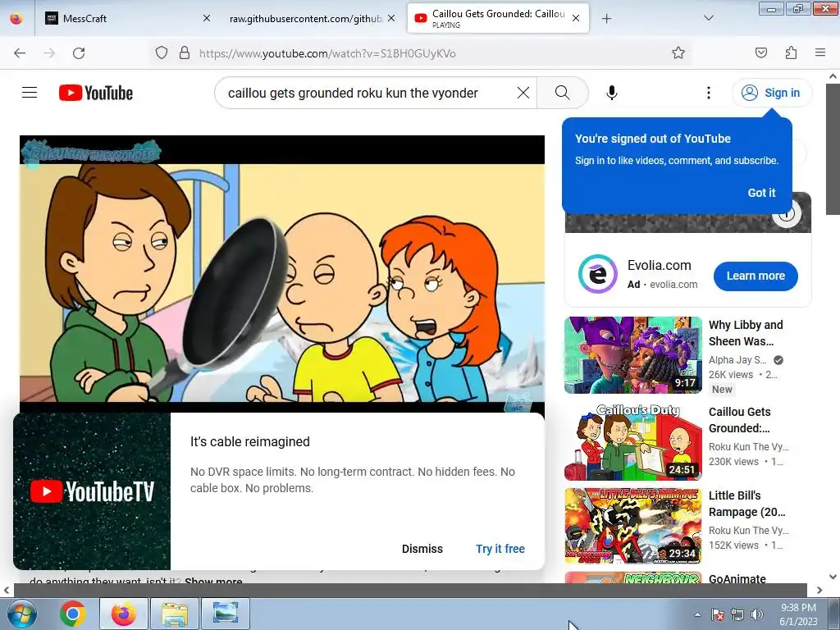840x630 pixels.
Task: Click Learn more on Evolia ad
Action: (x=756, y=276)
